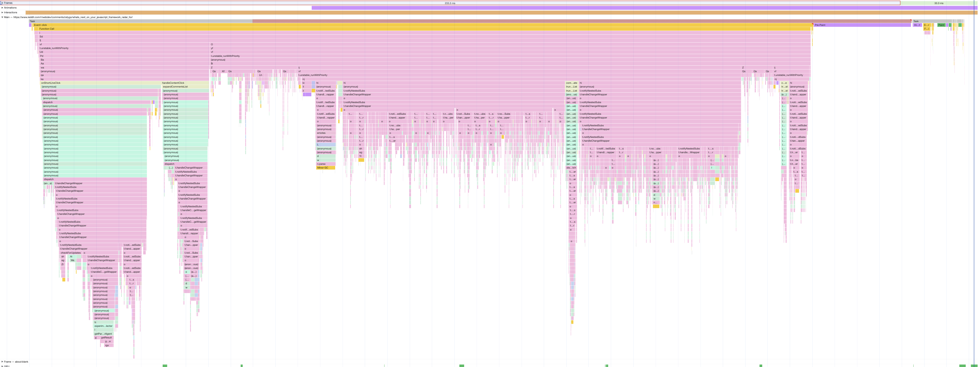Expand the Frames track
Screen dimensions: 980x367
tap(2, 3)
